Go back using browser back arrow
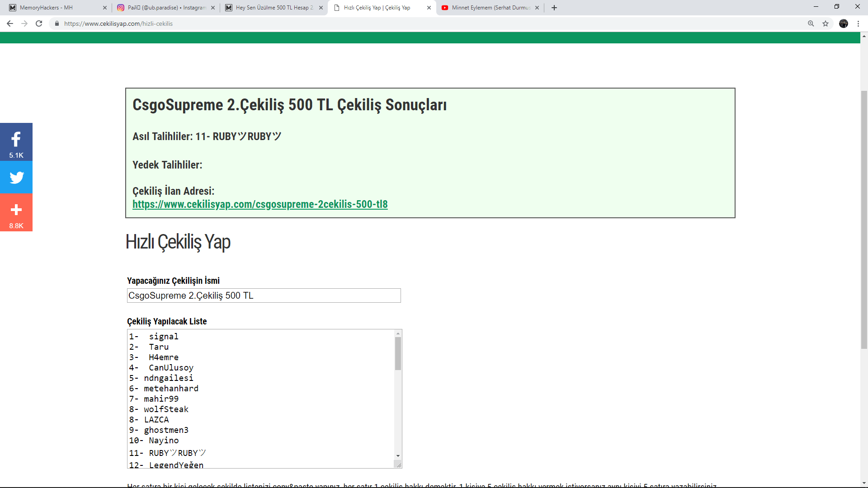Viewport: 868px width, 488px height. (10, 23)
